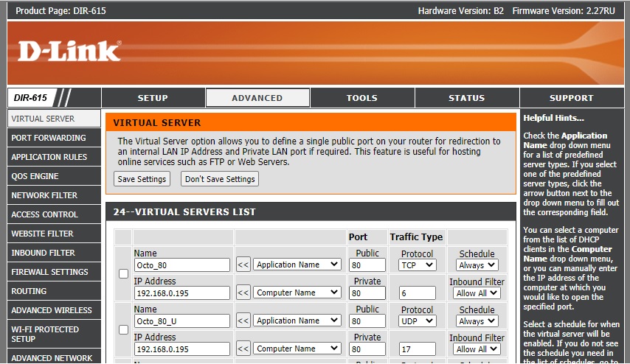The image size is (630, 364).
Task: Open Application Name dropdown for Octo_80_U
Action: [297, 321]
